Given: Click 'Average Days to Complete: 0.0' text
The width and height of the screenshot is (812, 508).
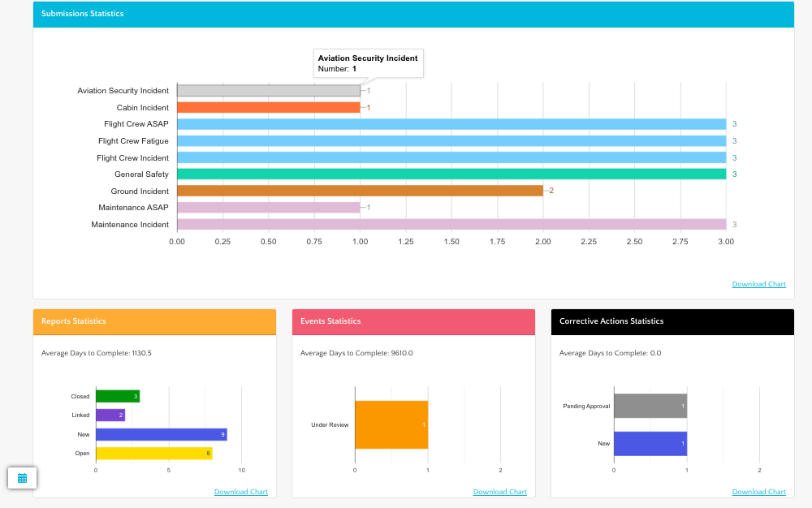Looking at the screenshot, I should pos(610,353).
